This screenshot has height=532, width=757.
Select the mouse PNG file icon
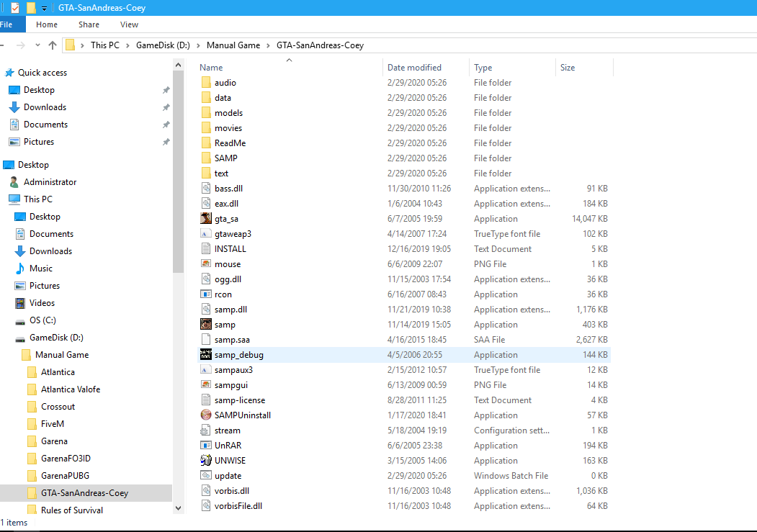coord(206,263)
